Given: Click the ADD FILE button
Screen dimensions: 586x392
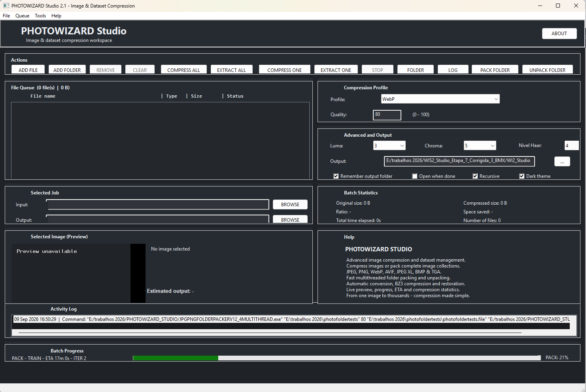Looking at the screenshot, I should point(28,70).
